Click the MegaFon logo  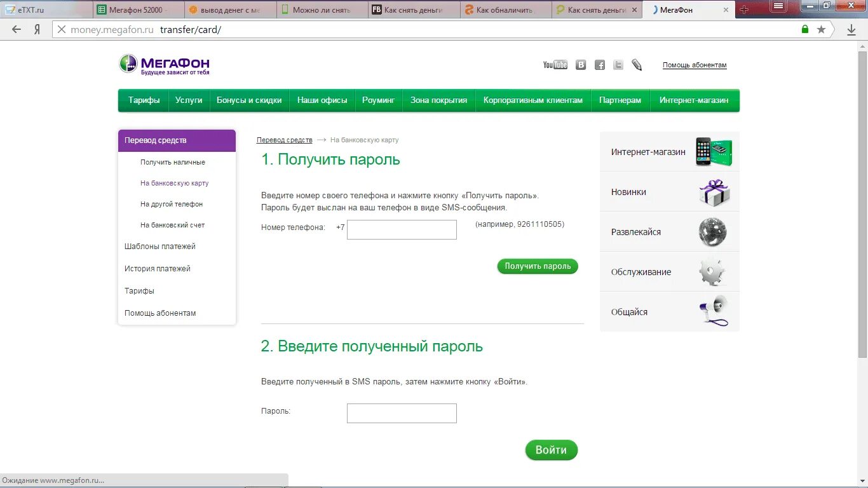click(x=164, y=64)
